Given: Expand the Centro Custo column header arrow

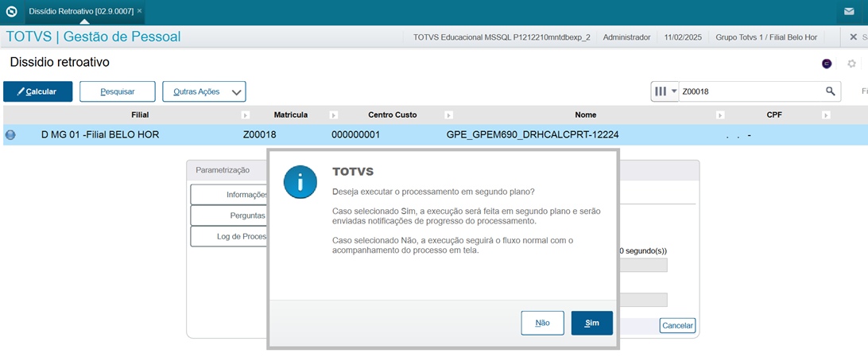Looking at the screenshot, I should click(x=449, y=115).
